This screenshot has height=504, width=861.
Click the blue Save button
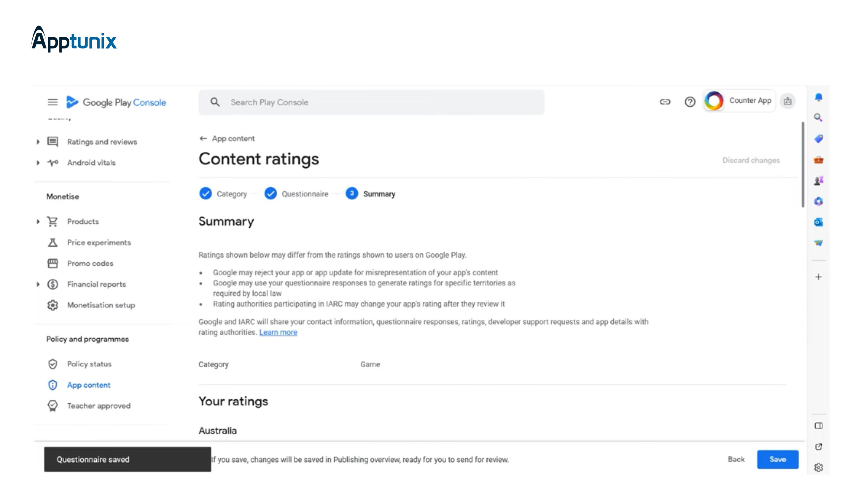(x=777, y=460)
